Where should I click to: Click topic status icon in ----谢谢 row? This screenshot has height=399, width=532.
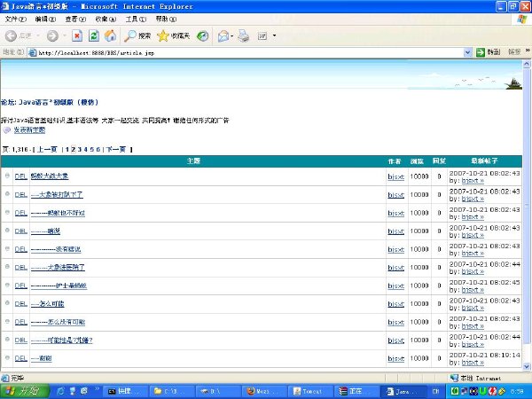coord(7,357)
